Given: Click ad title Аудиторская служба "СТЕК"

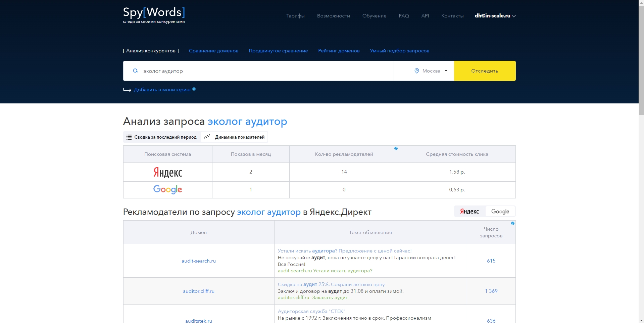Looking at the screenshot, I should (x=311, y=311).
